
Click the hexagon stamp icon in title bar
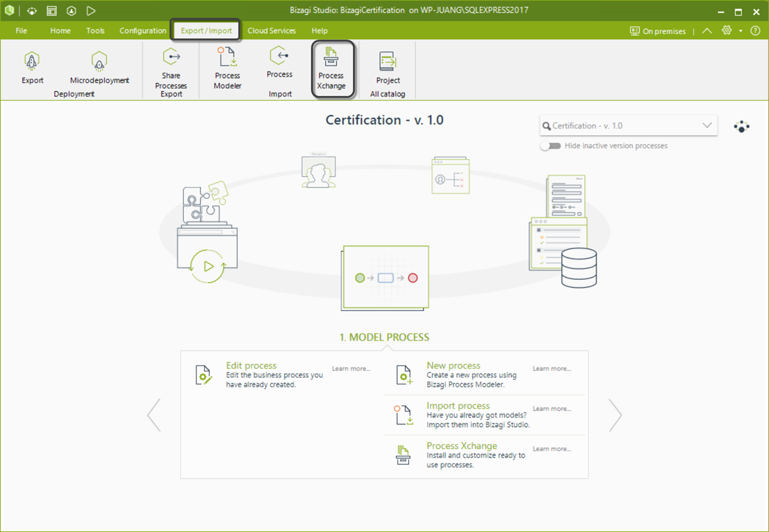[71, 11]
